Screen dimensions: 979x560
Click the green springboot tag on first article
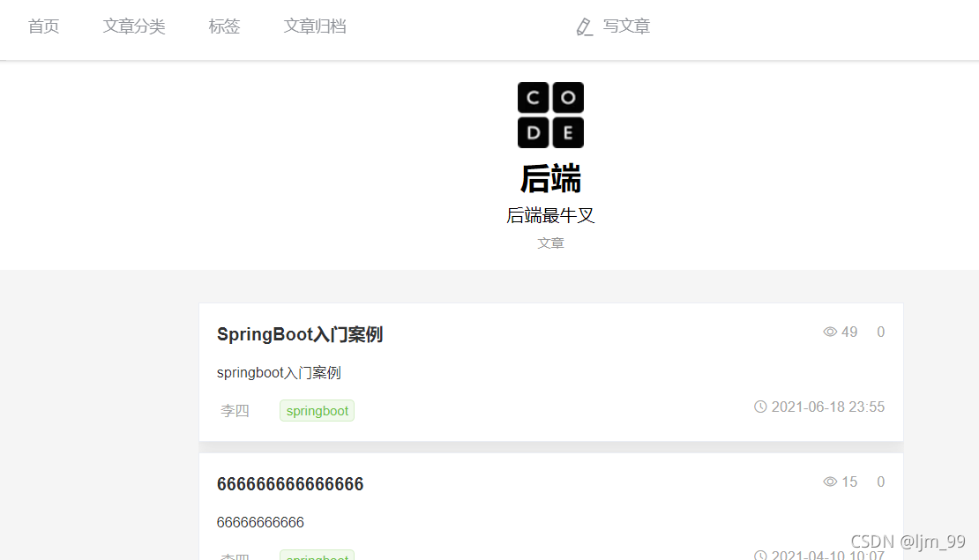click(318, 411)
